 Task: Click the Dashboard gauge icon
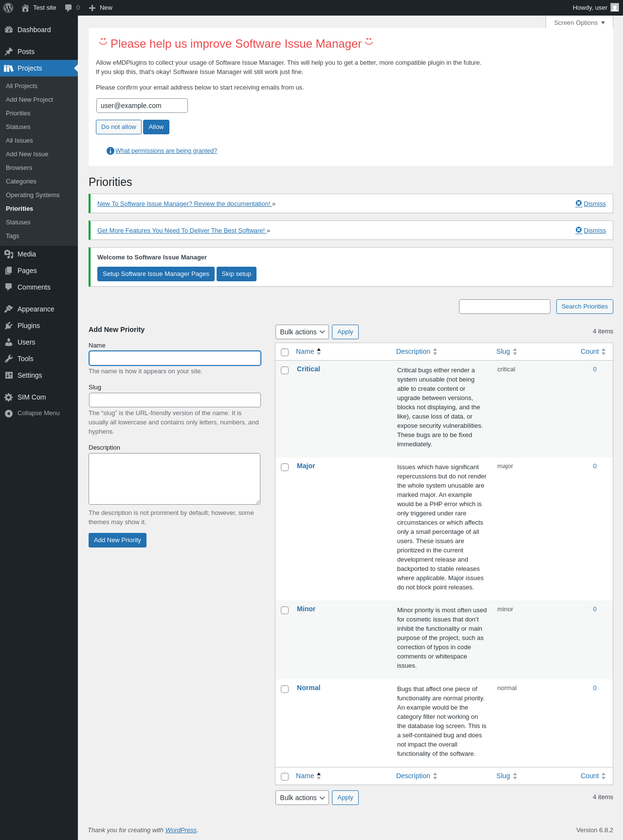9,30
